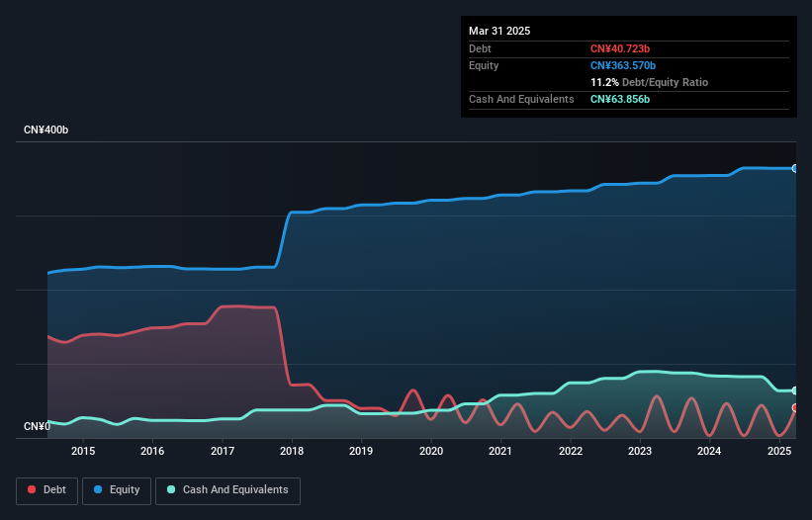Toggle the Cash And Equivalents legend button
The image size is (812, 520).
coord(227,490)
